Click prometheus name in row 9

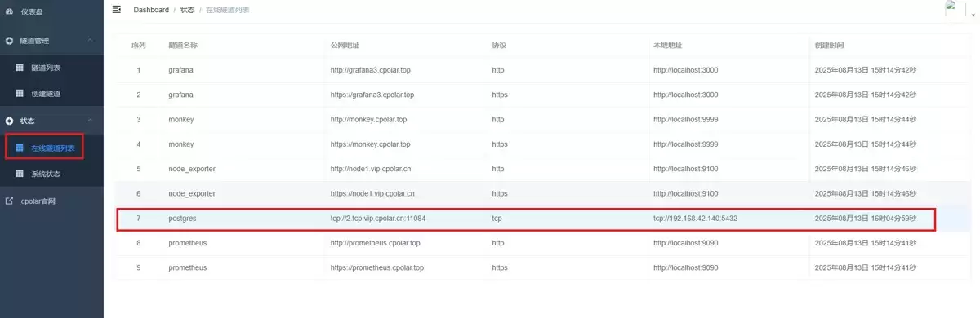pos(187,267)
